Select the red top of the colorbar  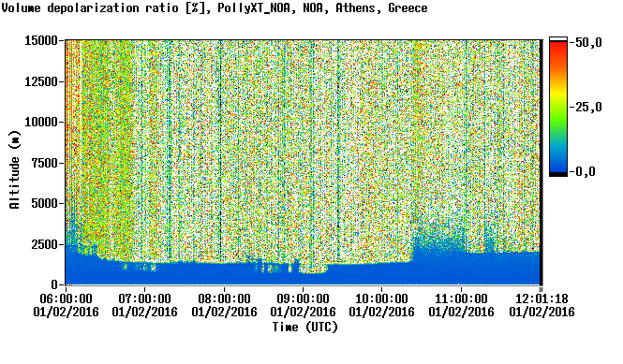click(x=557, y=50)
